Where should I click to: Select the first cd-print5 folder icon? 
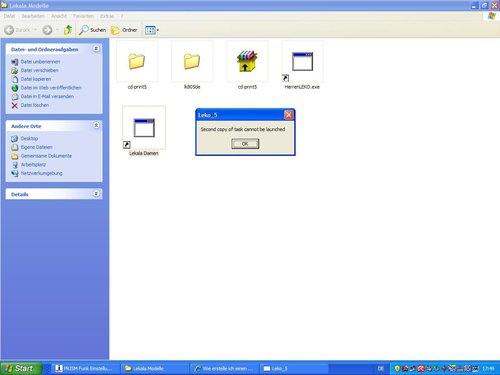[137, 61]
